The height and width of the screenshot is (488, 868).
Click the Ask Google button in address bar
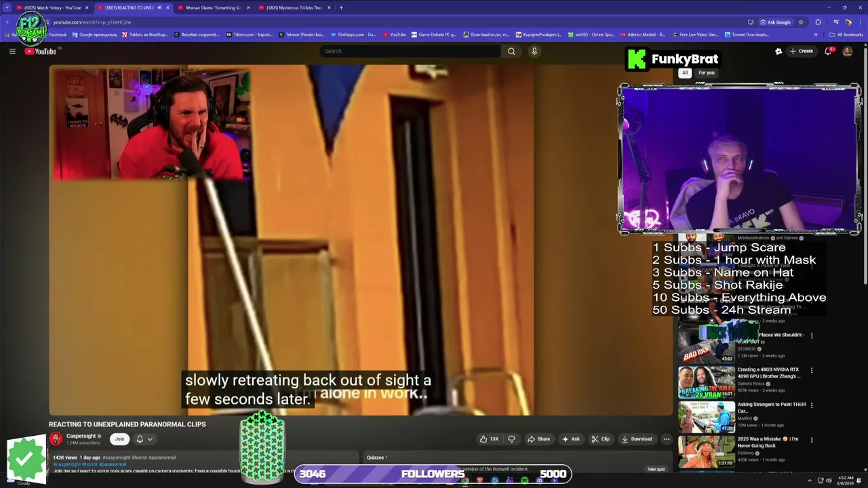point(776,22)
